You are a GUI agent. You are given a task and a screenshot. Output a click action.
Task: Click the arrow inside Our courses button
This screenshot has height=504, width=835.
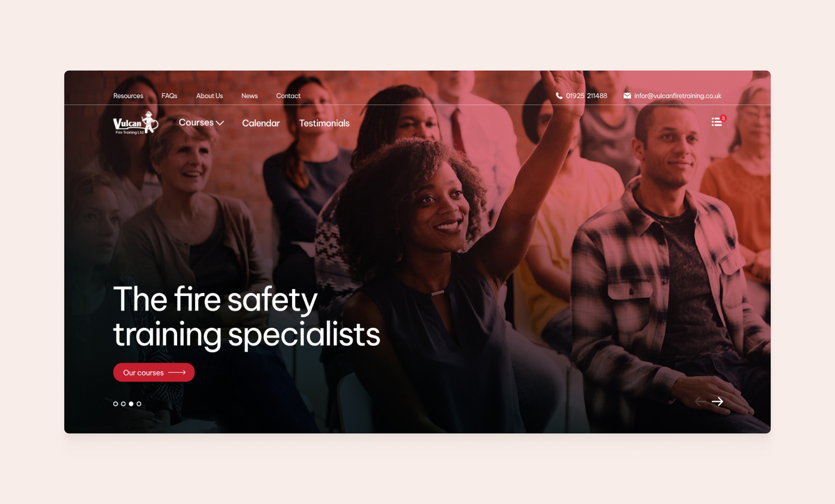point(177,372)
